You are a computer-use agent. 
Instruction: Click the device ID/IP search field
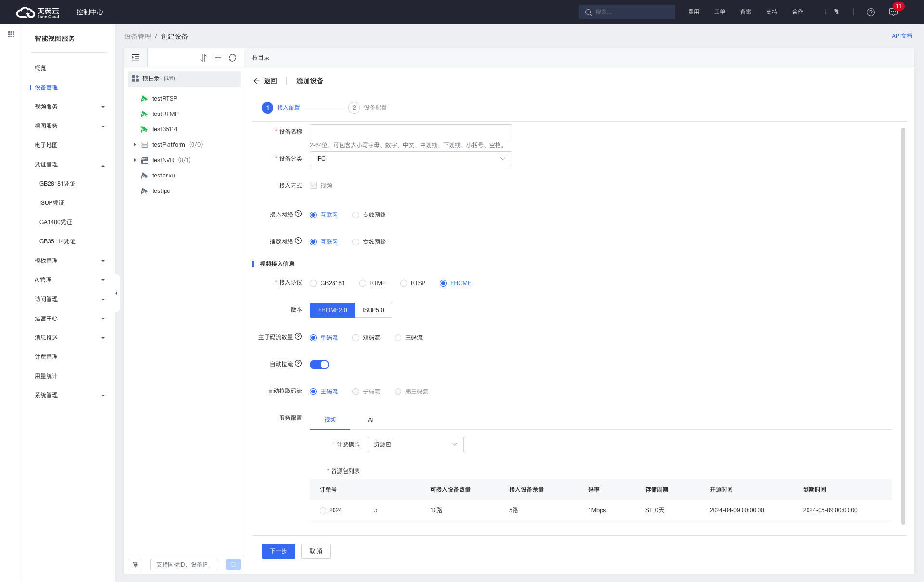[184, 565]
